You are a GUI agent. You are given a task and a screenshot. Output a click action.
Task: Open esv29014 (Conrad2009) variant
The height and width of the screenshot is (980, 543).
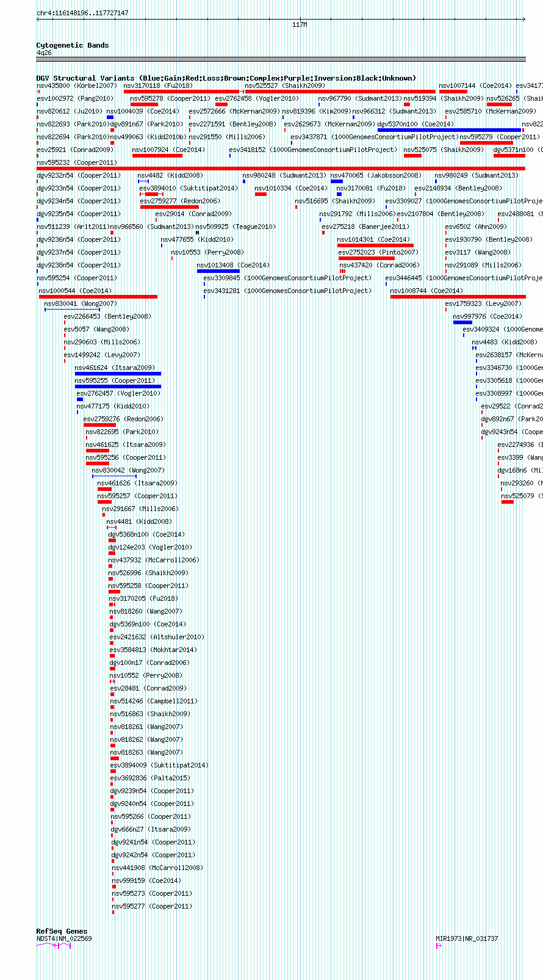pos(193,214)
